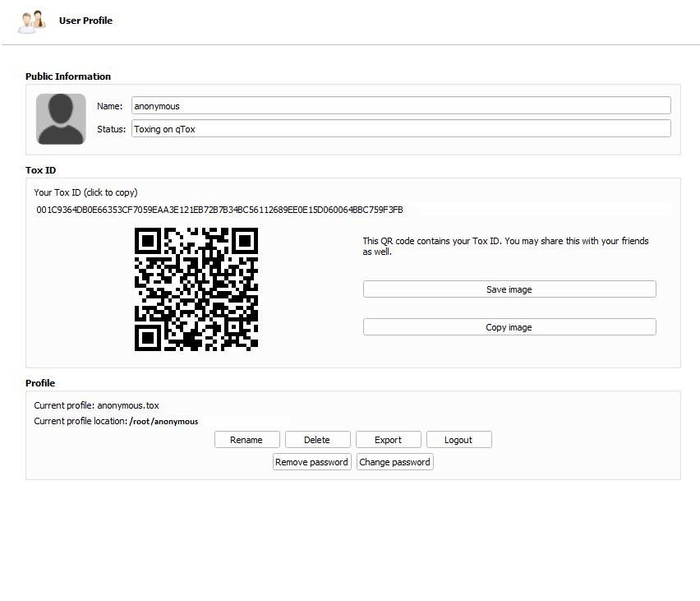Click the 'Current profile: anonymous.tox' text
The image size is (700, 601).
pos(96,405)
